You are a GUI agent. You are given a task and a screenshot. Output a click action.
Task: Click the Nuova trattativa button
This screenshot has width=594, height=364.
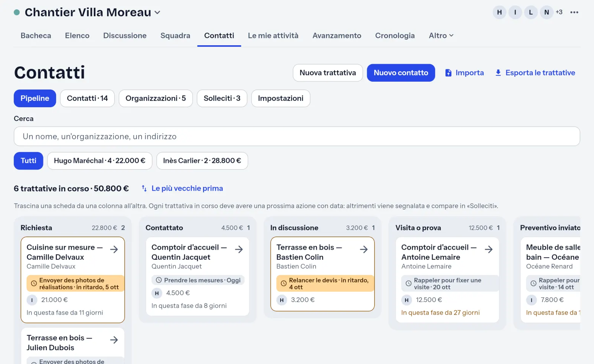coord(328,73)
